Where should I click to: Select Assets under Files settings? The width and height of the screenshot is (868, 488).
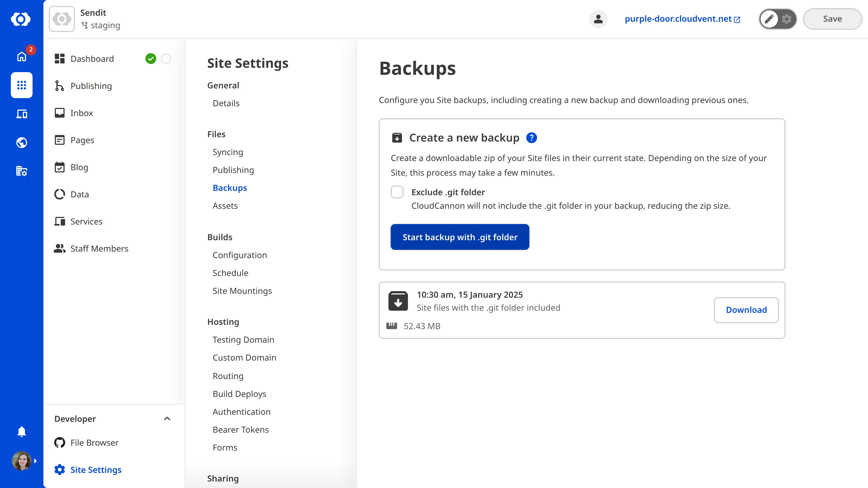click(x=225, y=206)
